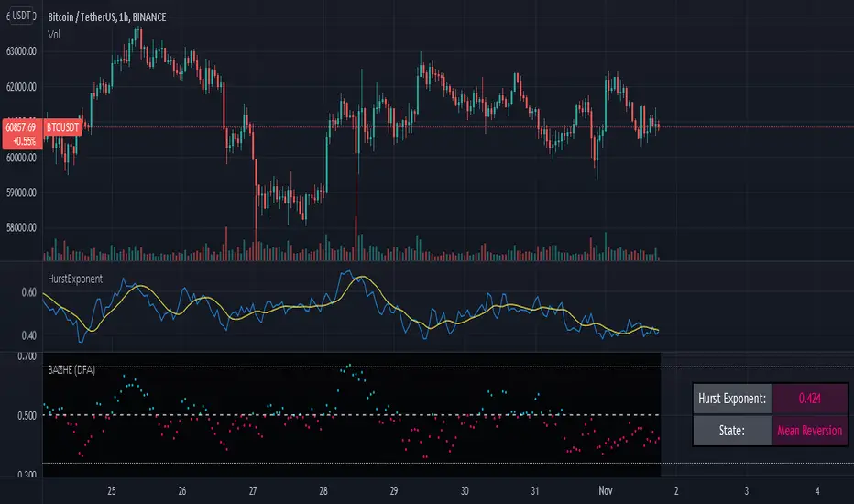Click date 29 on time axis
Image resolution: width=854 pixels, height=504 pixels.
pyautogui.click(x=394, y=491)
